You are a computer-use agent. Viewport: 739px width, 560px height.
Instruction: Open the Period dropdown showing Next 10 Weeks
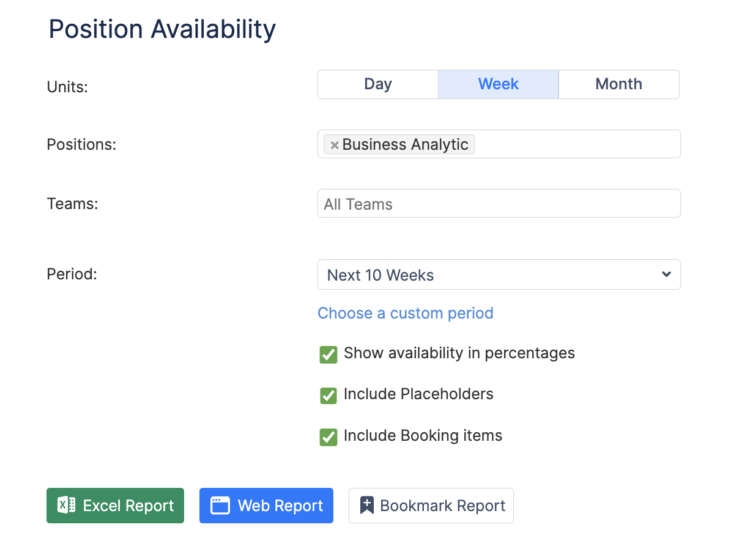[498, 274]
